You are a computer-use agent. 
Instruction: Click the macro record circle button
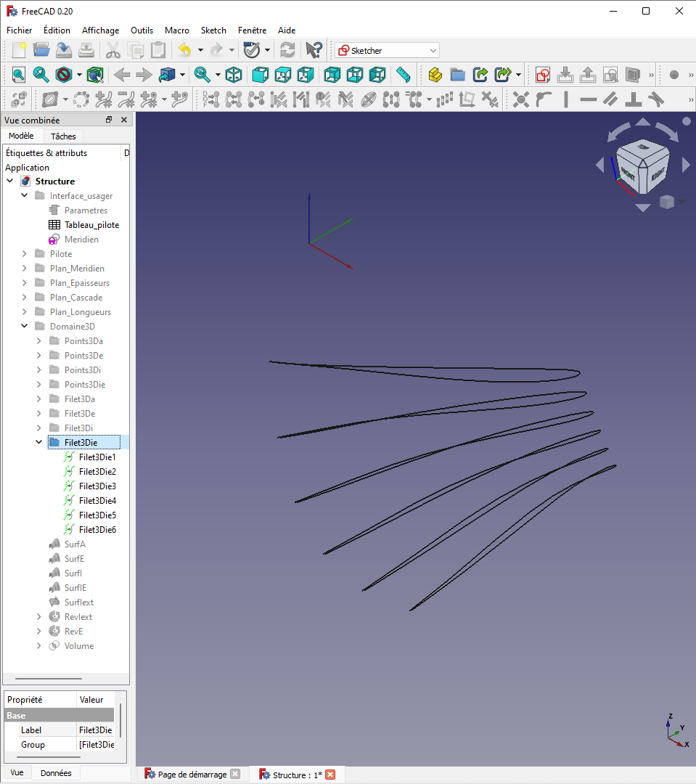[x=674, y=75]
